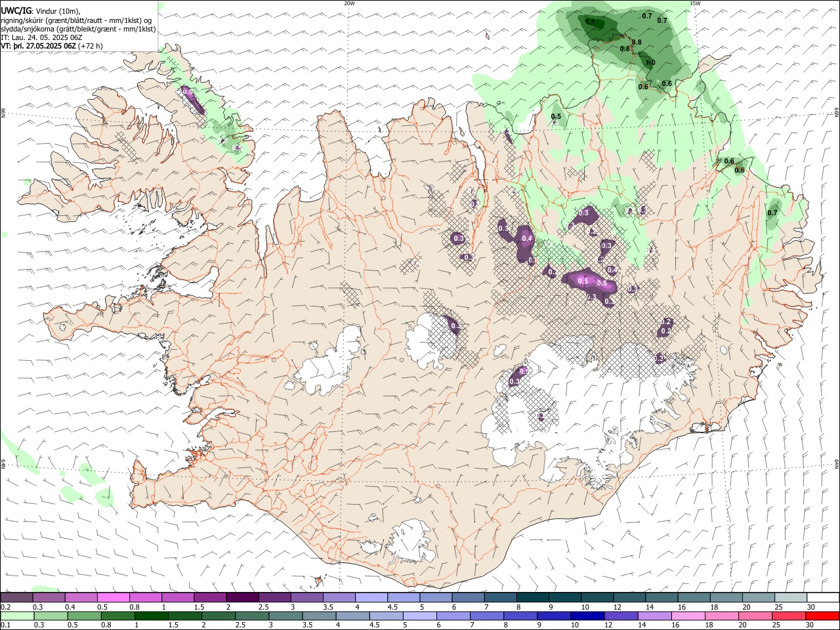Pick upper legend swatch between 20 and 25

coord(758,598)
